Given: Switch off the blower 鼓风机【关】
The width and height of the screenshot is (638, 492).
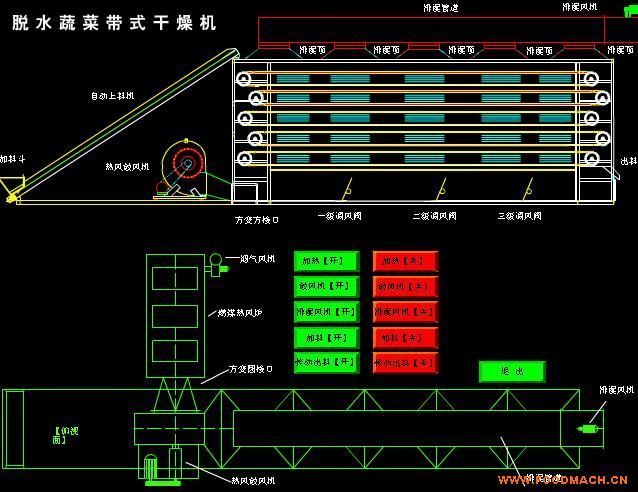Looking at the screenshot, I should (x=405, y=286).
